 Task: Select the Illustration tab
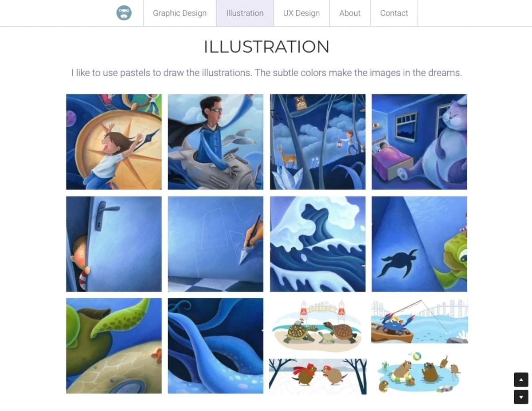[245, 13]
